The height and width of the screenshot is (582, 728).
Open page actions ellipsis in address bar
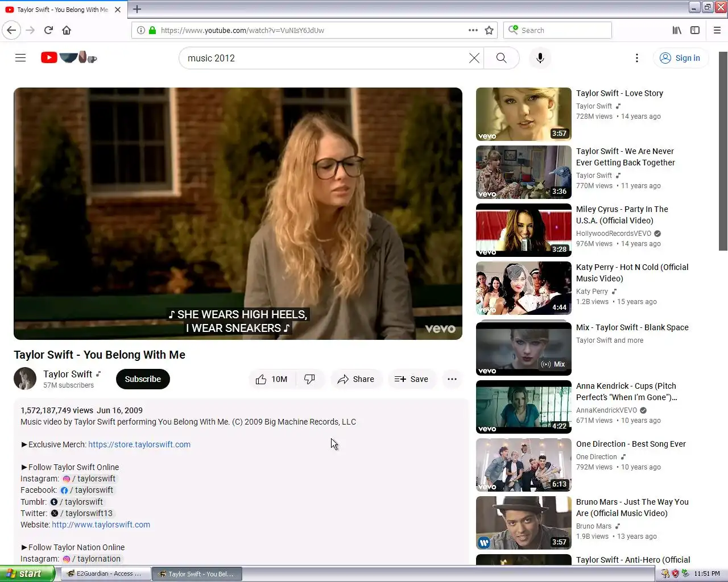tap(473, 30)
